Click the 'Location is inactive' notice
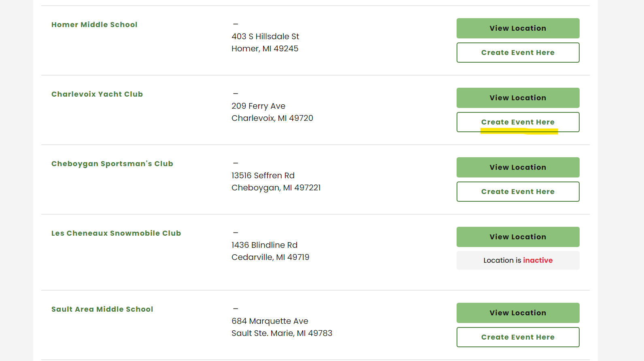644x361 pixels. click(518, 260)
